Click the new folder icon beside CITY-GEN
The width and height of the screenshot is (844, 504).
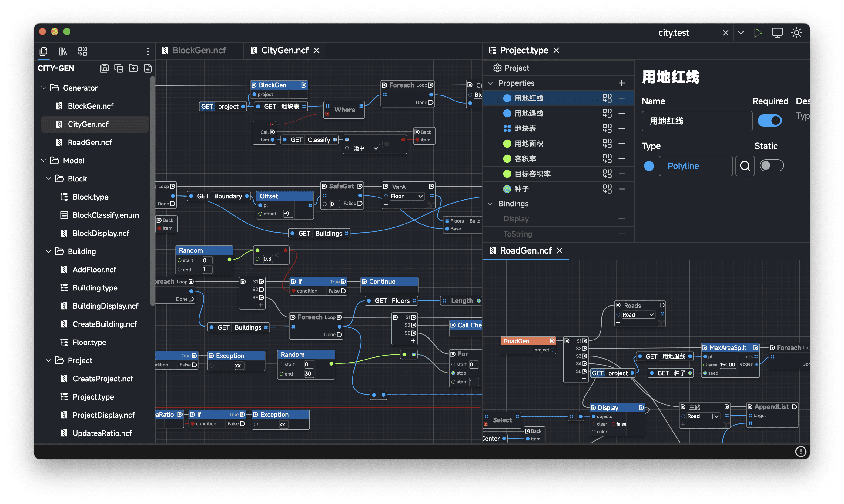tap(133, 68)
